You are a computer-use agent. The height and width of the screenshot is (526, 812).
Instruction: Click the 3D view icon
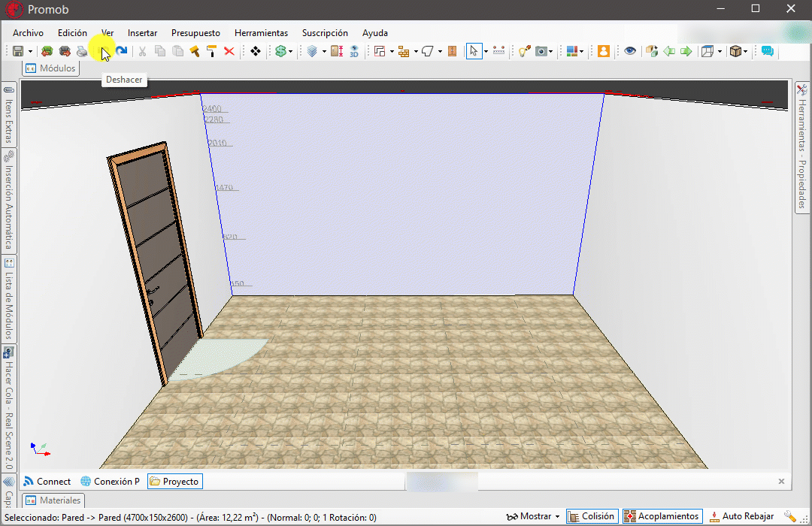(x=354, y=51)
